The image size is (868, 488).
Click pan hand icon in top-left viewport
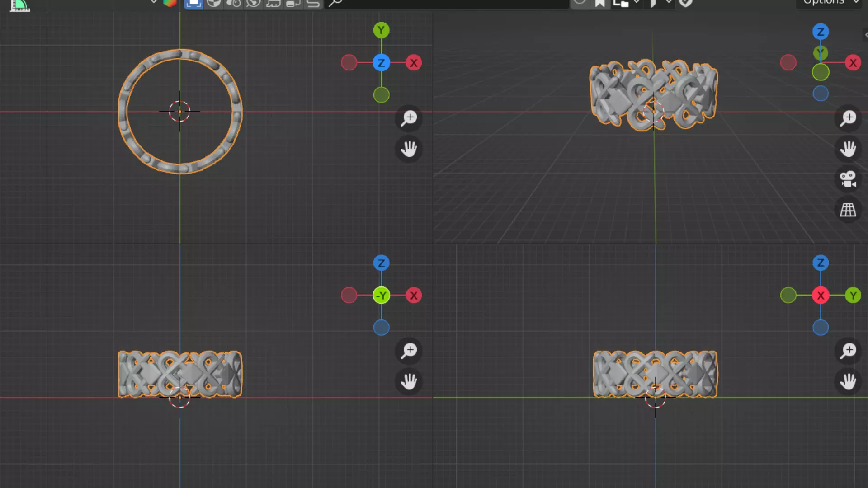pos(409,149)
